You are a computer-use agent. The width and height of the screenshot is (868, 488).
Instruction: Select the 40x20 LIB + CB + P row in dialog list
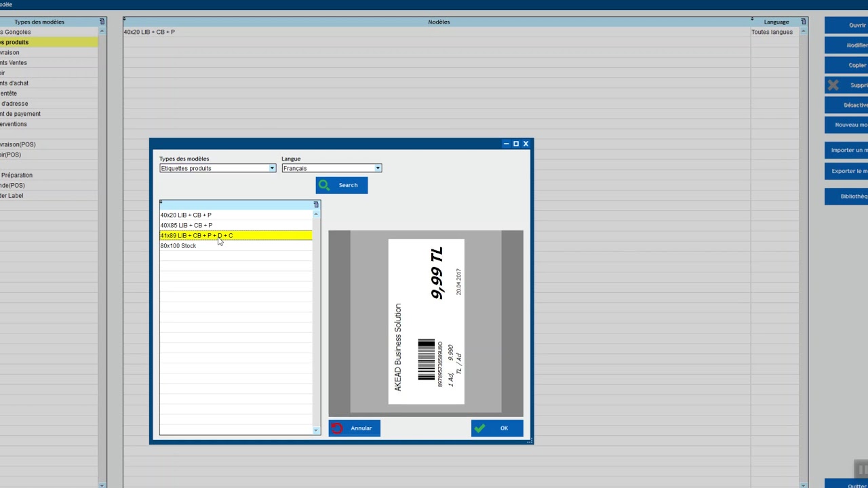(x=236, y=215)
